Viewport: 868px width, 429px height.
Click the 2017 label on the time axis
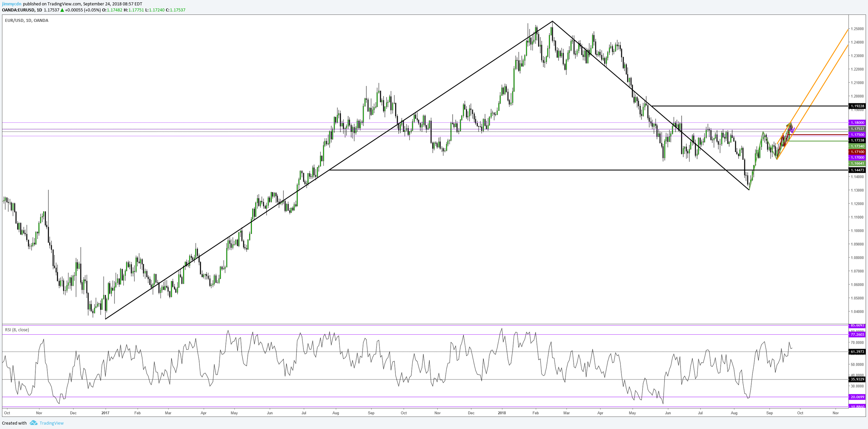click(x=106, y=413)
